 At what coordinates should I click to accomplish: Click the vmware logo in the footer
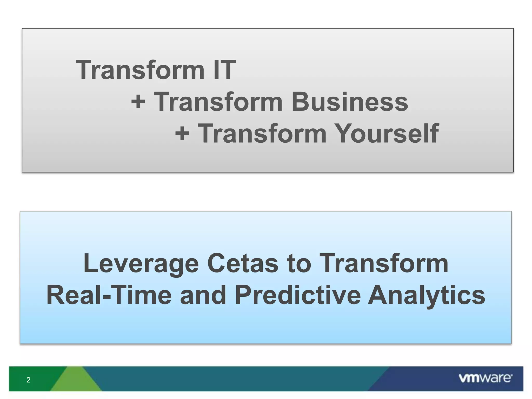(x=485, y=378)
